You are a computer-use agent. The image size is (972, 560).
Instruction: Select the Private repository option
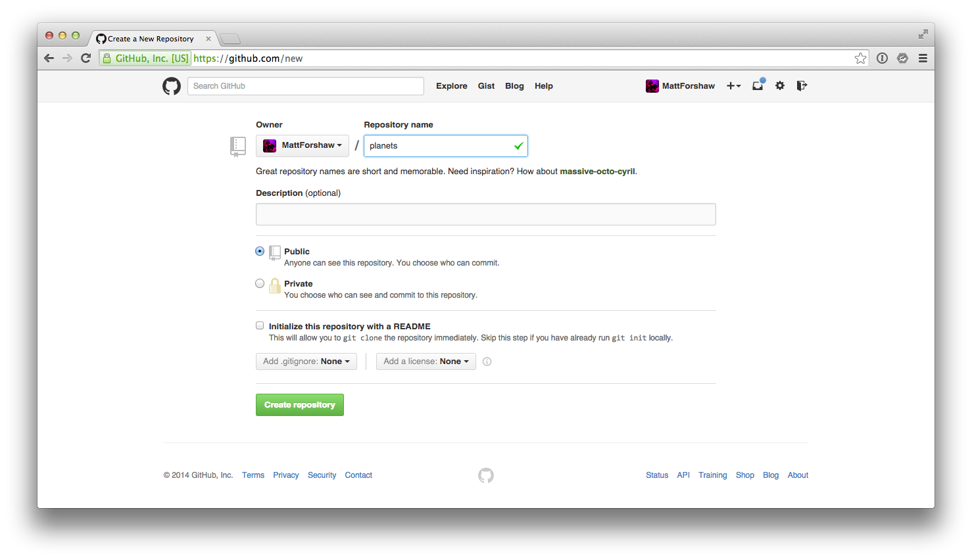tap(260, 283)
